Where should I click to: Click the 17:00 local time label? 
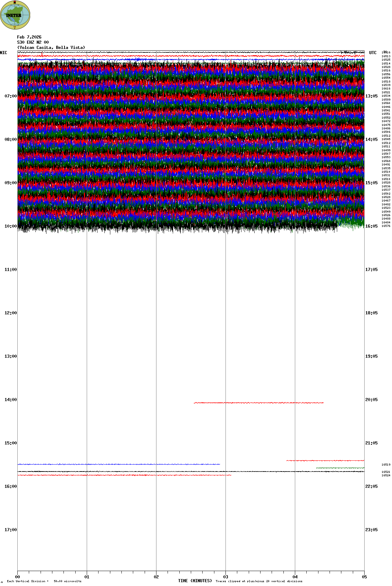pyautogui.click(x=10, y=530)
